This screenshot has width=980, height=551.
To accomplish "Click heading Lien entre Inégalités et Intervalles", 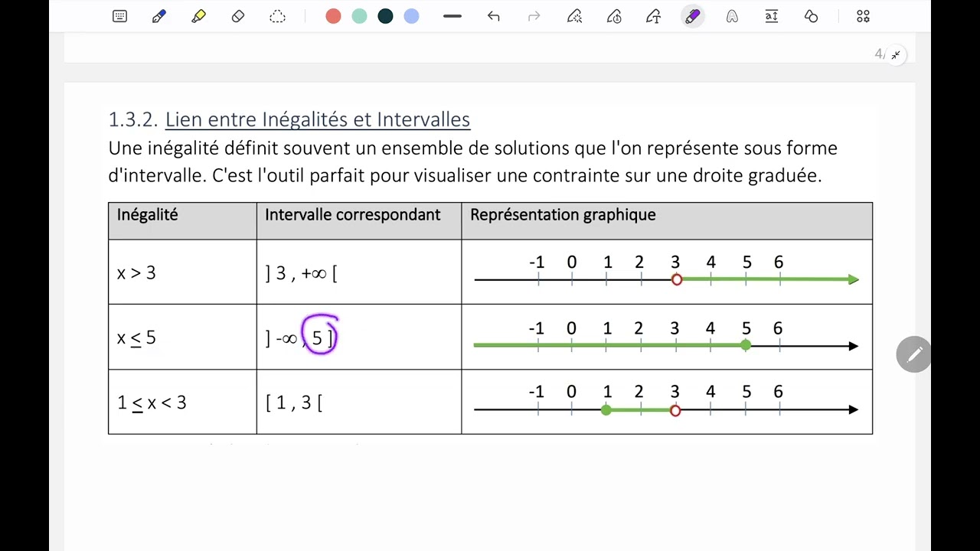I will pos(318,119).
